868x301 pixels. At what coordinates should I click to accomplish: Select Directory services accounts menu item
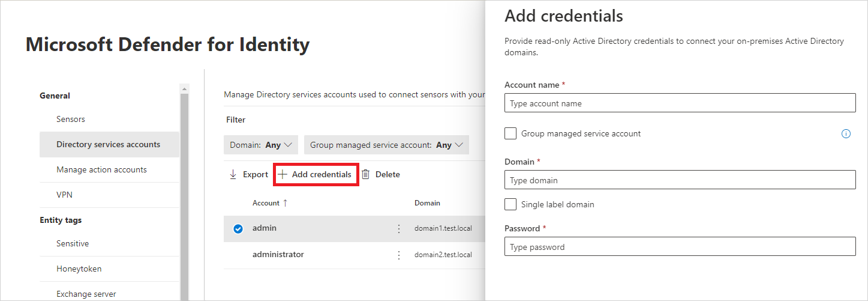[109, 144]
